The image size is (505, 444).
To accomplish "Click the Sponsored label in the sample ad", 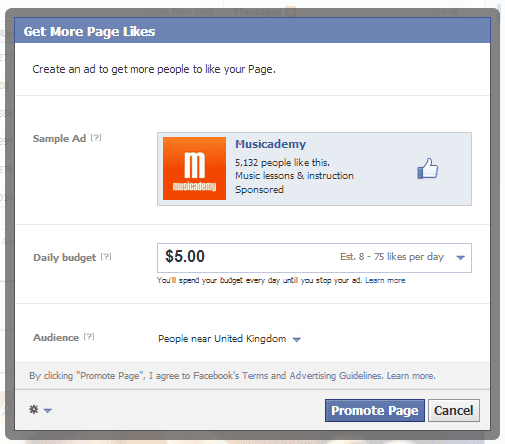I will point(259,190).
